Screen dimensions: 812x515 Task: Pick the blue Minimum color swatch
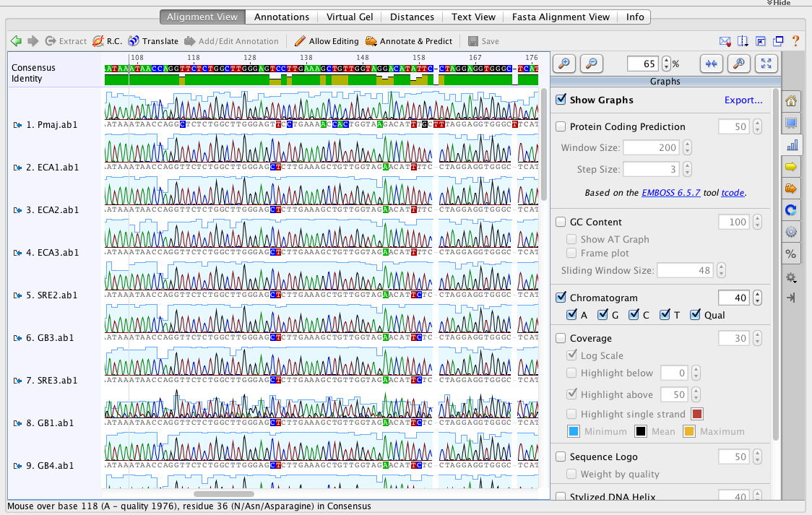(x=574, y=431)
